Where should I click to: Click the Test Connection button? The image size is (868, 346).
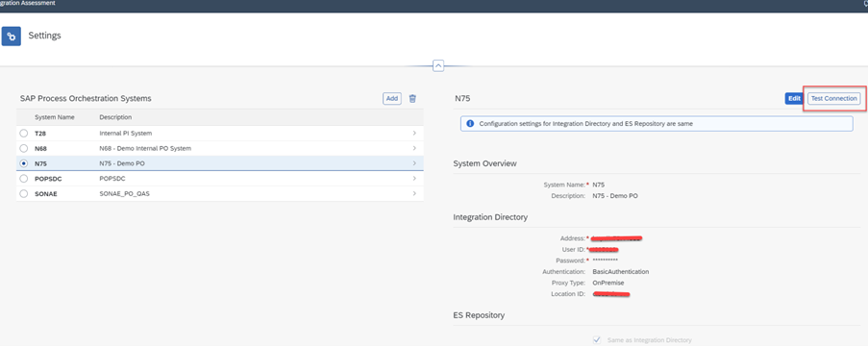tap(833, 99)
